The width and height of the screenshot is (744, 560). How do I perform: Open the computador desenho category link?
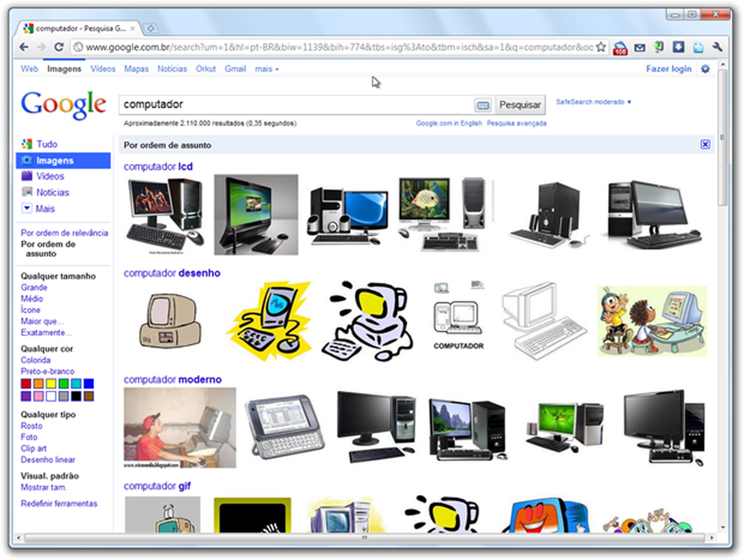(172, 273)
